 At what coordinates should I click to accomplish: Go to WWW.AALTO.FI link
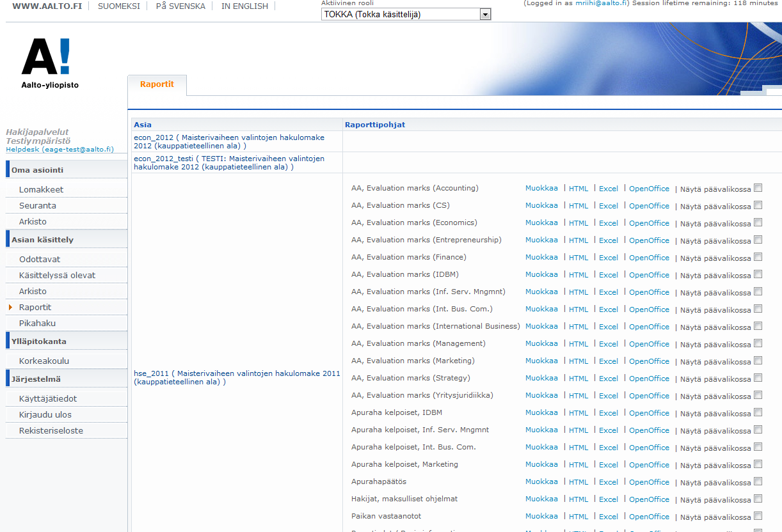coord(47,6)
